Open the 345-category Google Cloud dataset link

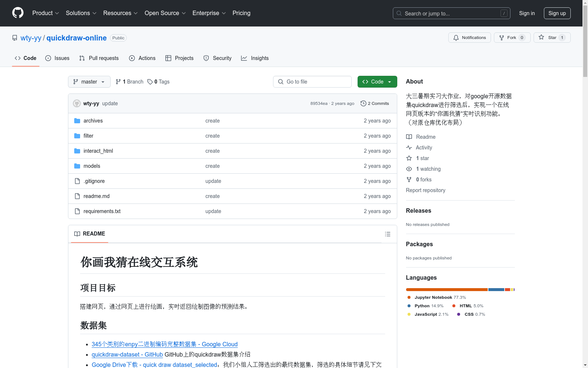[165, 344]
